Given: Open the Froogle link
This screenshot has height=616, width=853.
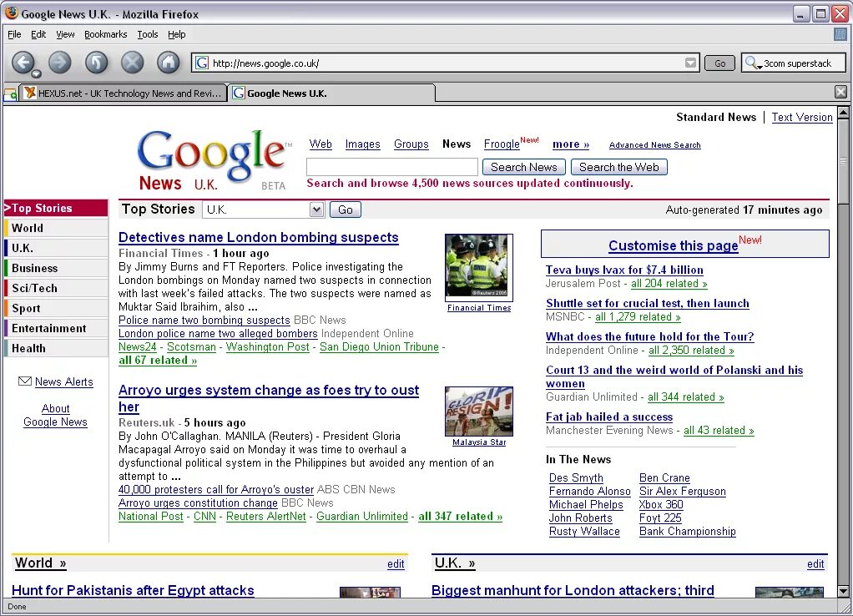Looking at the screenshot, I should [x=502, y=144].
